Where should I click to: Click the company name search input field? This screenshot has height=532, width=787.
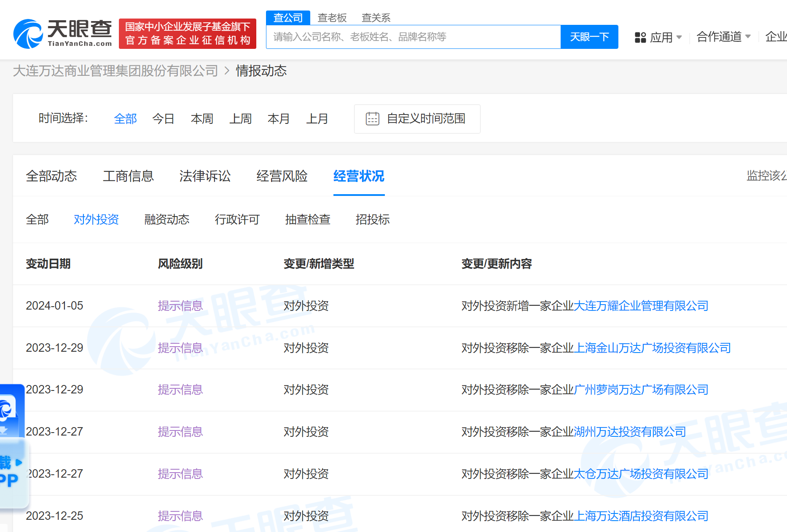413,37
